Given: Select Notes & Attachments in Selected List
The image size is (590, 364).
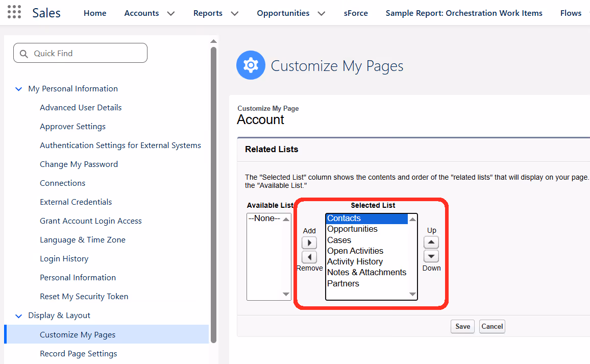Looking at the screenshot, I should click(x=366, y=272).
